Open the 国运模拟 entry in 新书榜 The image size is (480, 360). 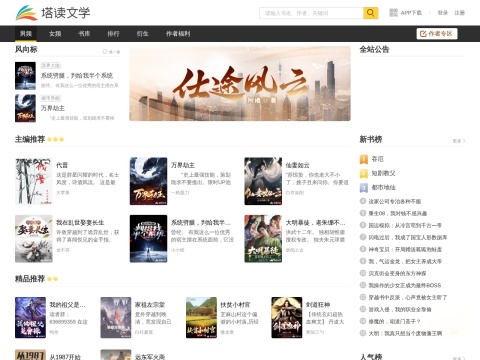[405, 225]
